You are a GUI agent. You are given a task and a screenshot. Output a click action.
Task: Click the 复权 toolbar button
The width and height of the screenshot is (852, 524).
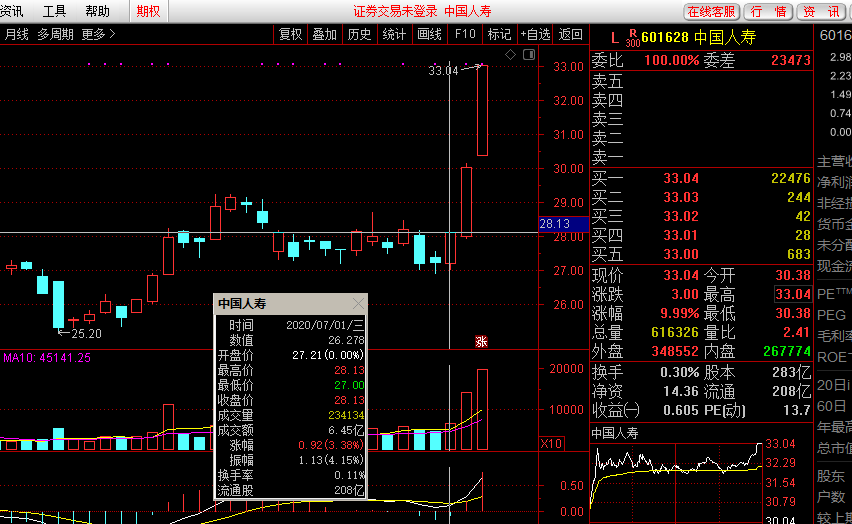pyautogui.click(x=290, y=34)
